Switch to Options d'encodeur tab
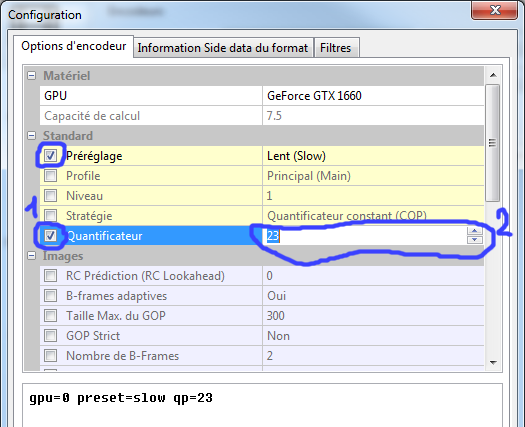 [x=73, y=46]
